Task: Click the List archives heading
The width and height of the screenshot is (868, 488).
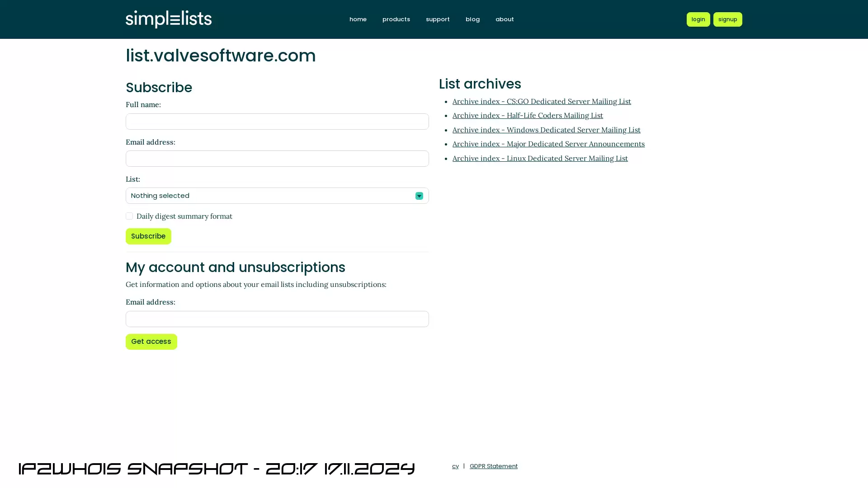Action: tap(480, 84)
